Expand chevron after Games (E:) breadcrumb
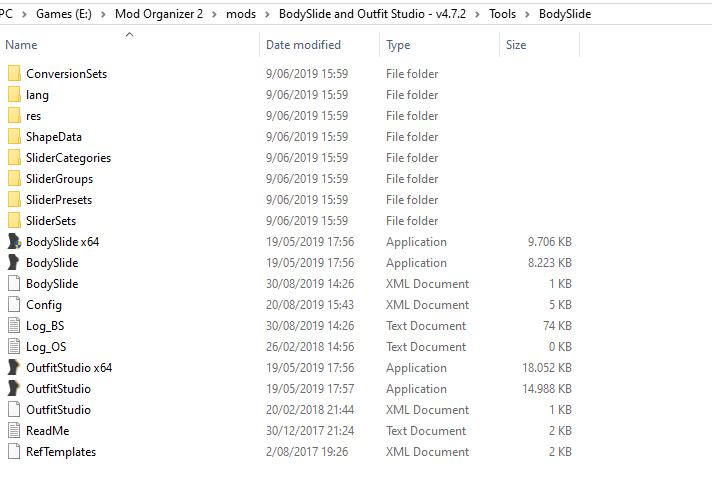The image size is (712, 499). pyautogui.click(x=104, y=15)
